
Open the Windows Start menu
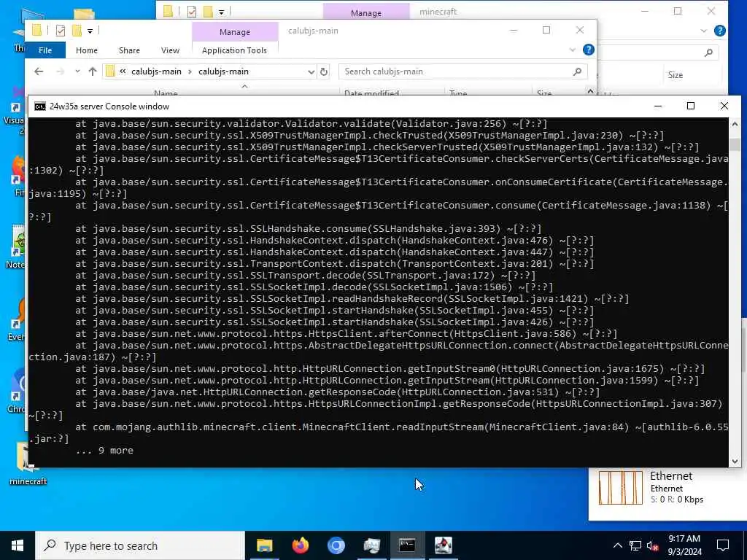[18, 545]
